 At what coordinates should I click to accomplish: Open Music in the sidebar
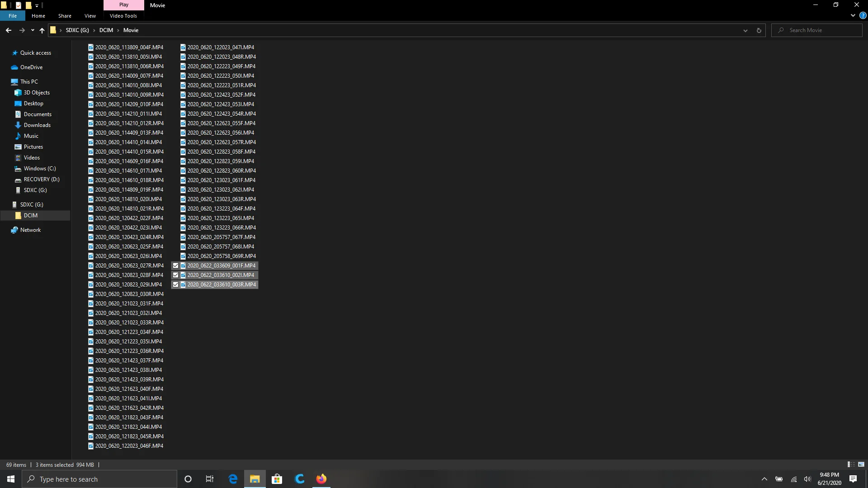[31, 136]
